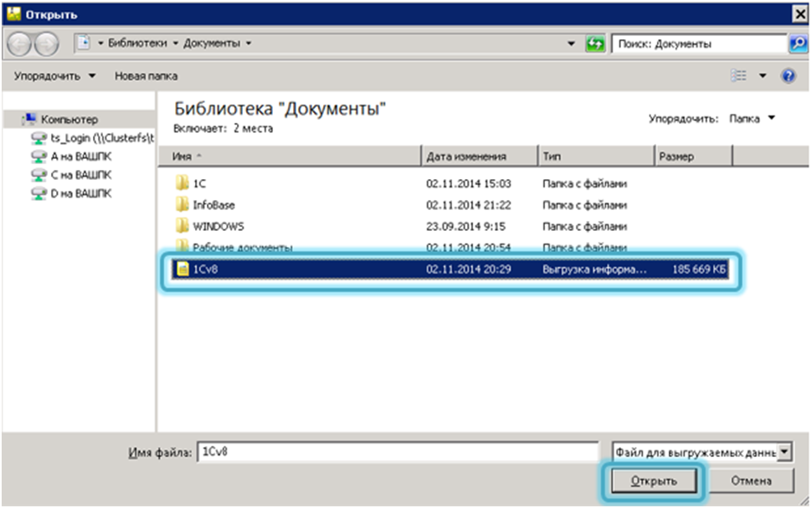Sort by the Тип column header
This screenshot has height=508, width=812.
pyautogui.click(x=596, y=156)
